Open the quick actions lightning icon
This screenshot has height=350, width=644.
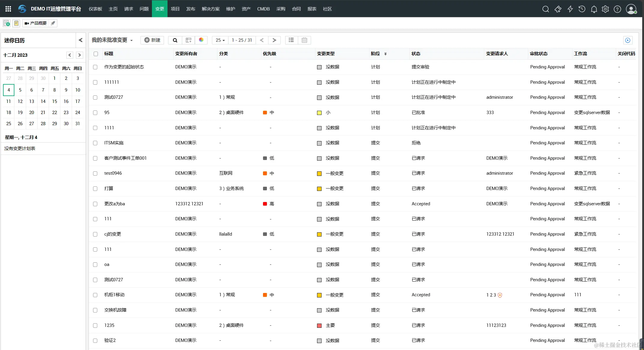point(570,9)
